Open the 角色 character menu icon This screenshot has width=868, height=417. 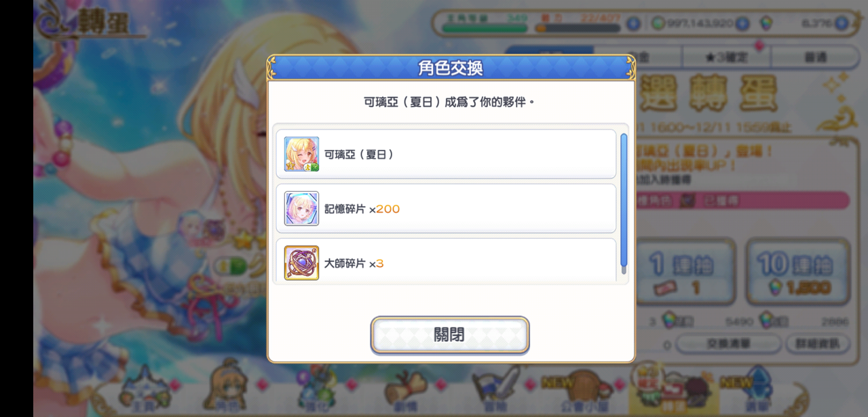tap(228, 391)
